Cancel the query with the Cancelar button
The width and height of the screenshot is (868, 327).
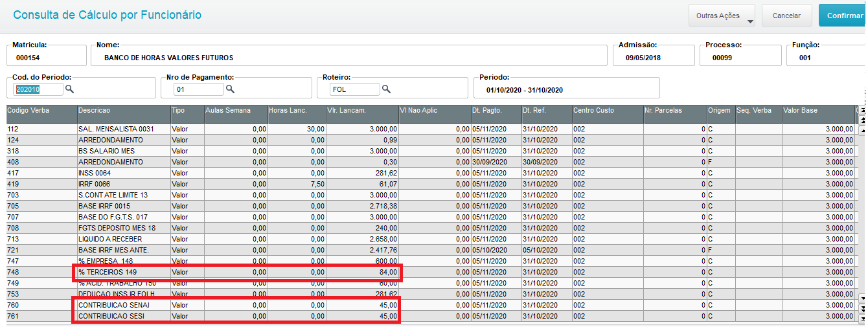click(786, 16)
